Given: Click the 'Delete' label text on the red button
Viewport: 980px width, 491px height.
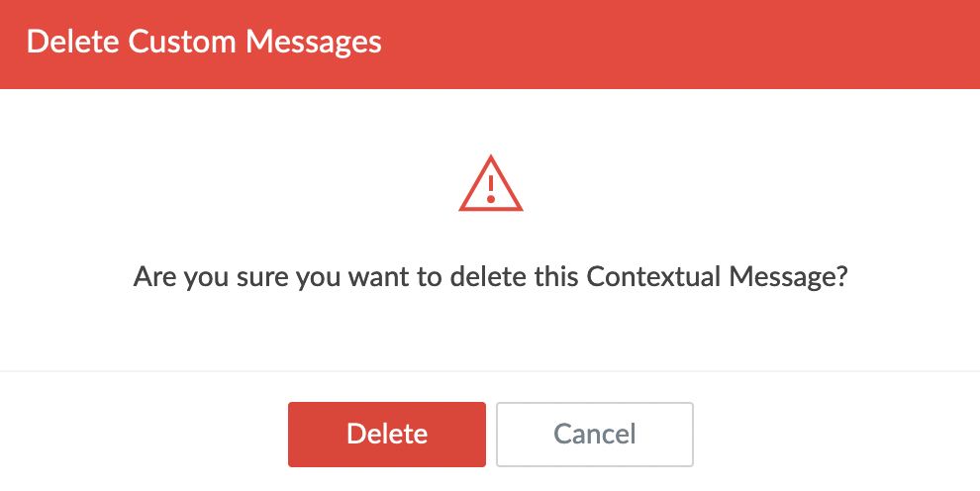Looking at the screenshot, I should tap(387, 435).
